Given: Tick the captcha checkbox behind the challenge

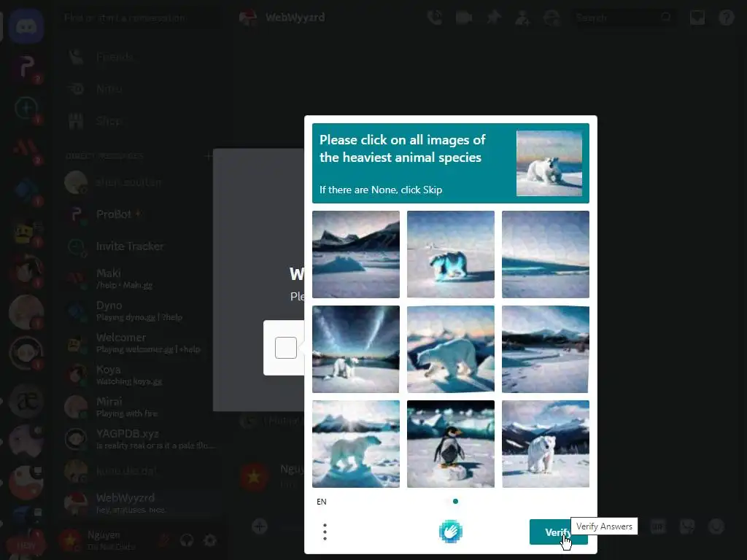Looking at the screenshot, I should [286, 348].
